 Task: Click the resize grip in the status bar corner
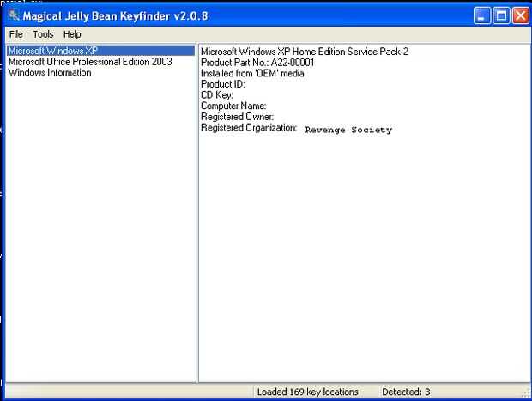tap(525, 393)
